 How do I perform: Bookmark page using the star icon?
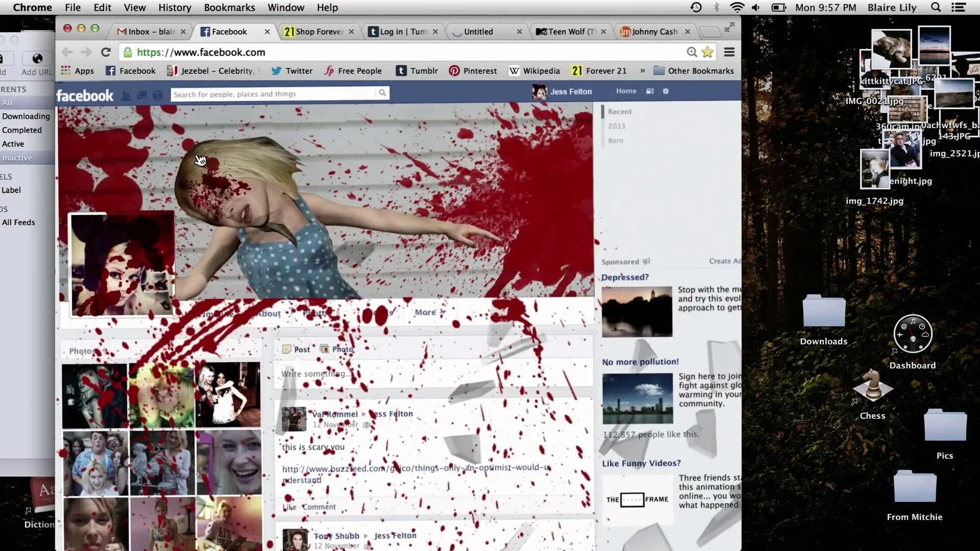tap(707, 52)
